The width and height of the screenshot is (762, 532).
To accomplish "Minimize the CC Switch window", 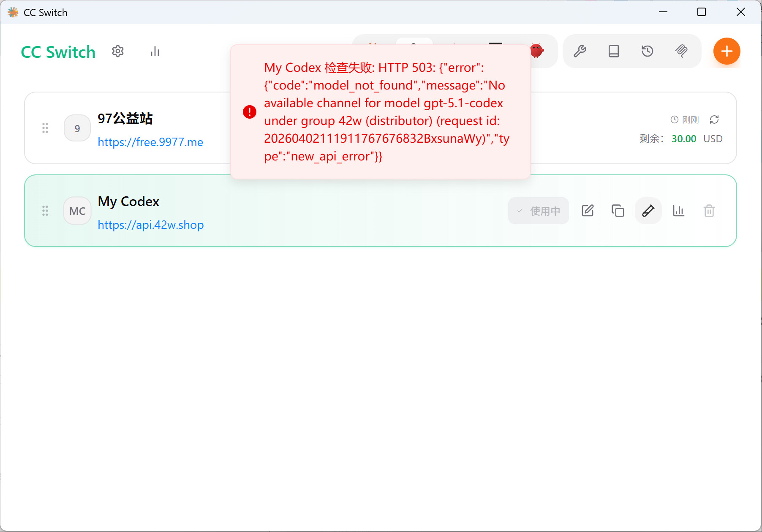I will (x=663, y=12).
